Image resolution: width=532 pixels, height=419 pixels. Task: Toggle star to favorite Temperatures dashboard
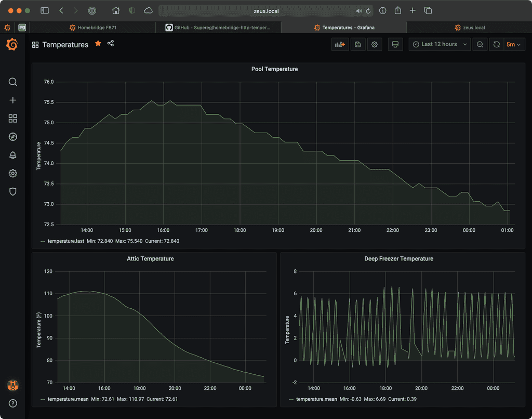pyautogui.click(x=98, y=44)
